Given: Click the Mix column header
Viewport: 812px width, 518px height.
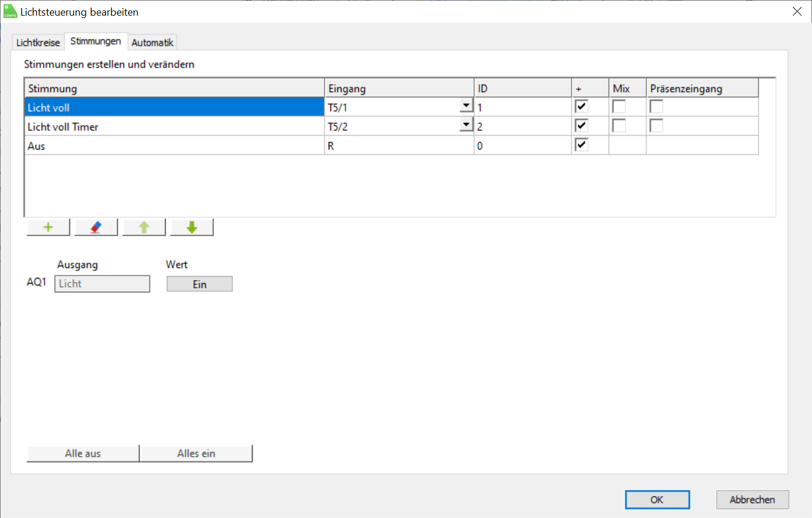Looking at the screenshot, I should (627, 88).
